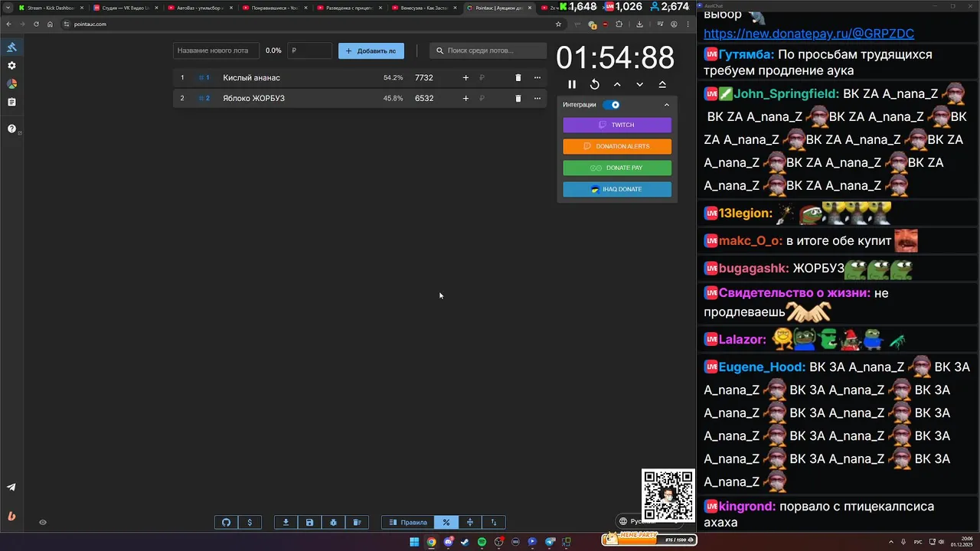Reload the pointauc.com page
980x551 pixels.
[36, 24]
